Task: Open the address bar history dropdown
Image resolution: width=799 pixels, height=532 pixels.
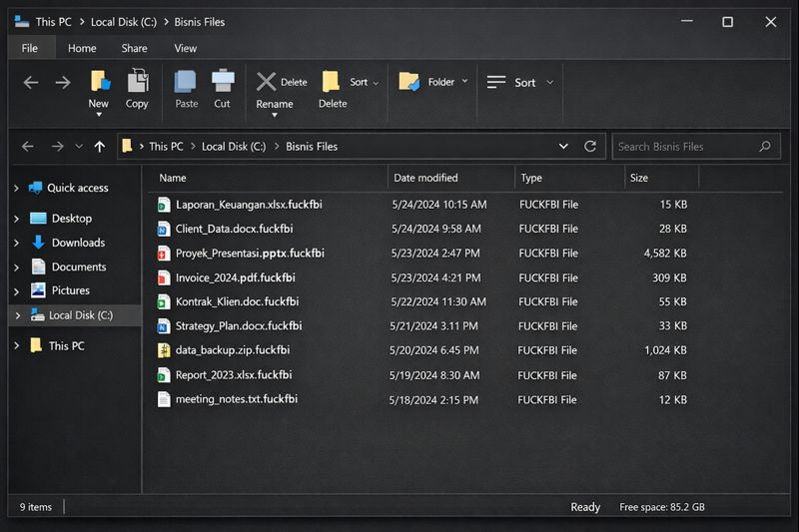Action: tap(564, 146)
